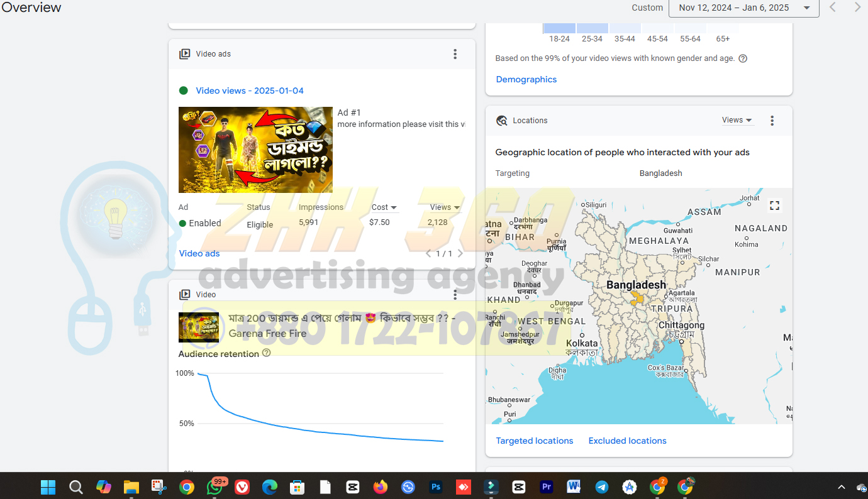Open WhatsApp from the taskbar
868x499 pixels.
coord(214,487)
